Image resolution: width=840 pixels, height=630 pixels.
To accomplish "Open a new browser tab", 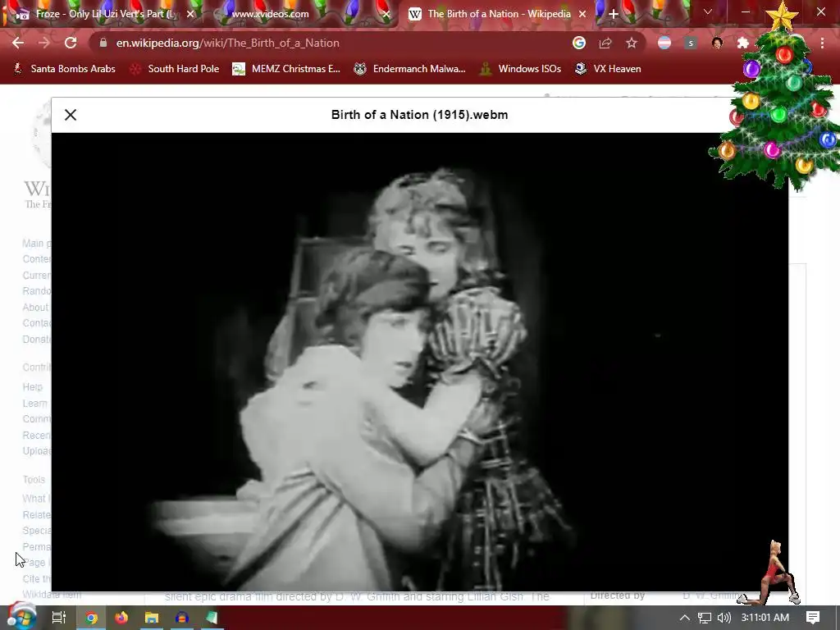I will tap(614, 14).
